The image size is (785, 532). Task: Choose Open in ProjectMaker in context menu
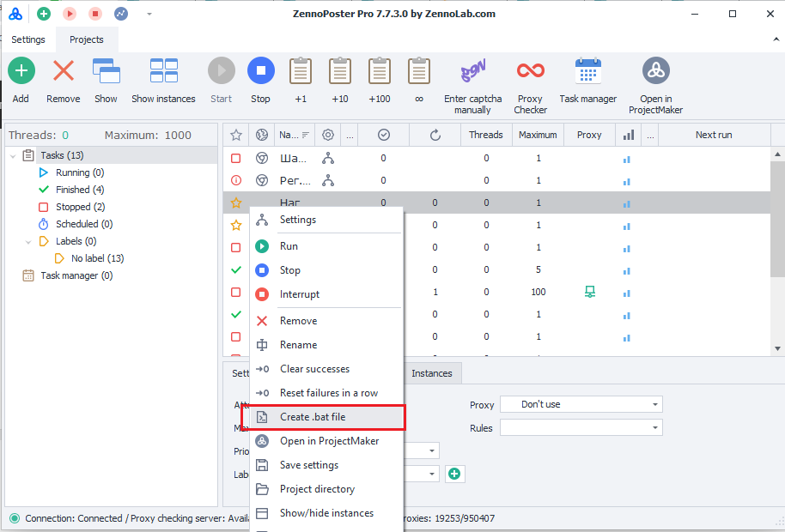(326, 441)
